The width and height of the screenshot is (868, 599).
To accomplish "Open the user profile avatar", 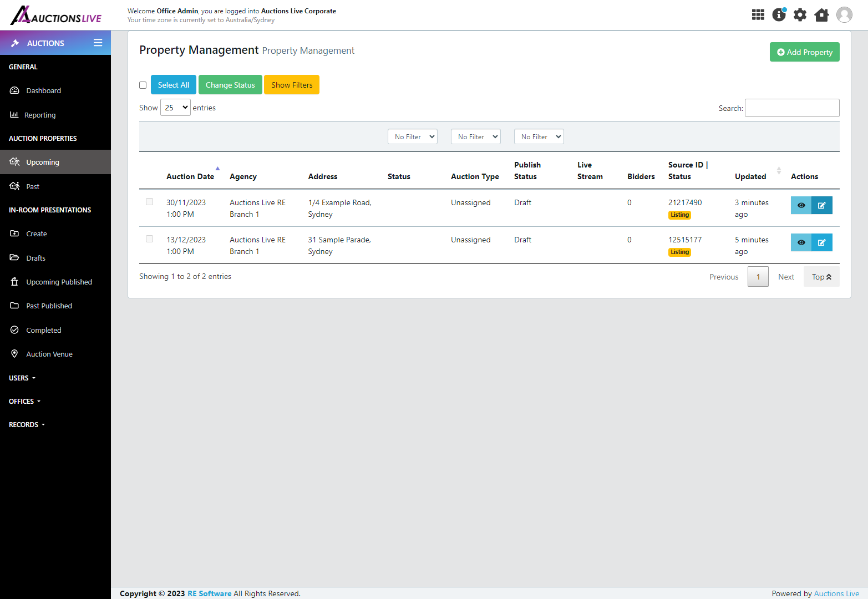I will [x=844, y=15].
